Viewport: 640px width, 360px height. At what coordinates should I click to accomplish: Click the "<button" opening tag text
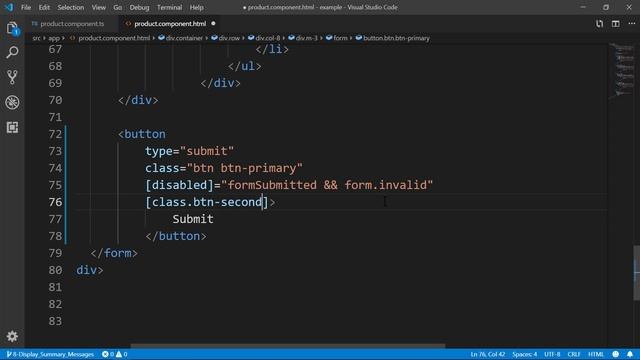142,134
